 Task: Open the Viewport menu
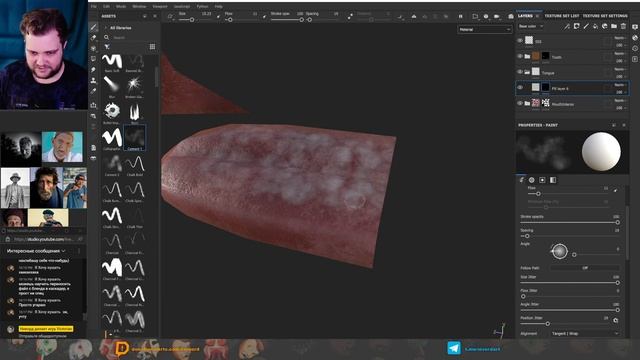[x=160, y=7]
